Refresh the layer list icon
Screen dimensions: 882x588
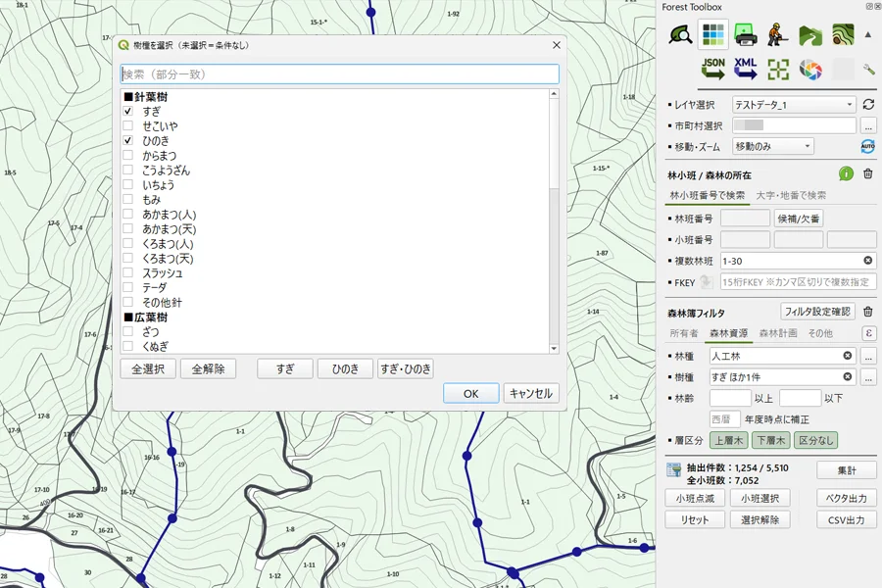point(868,105)
